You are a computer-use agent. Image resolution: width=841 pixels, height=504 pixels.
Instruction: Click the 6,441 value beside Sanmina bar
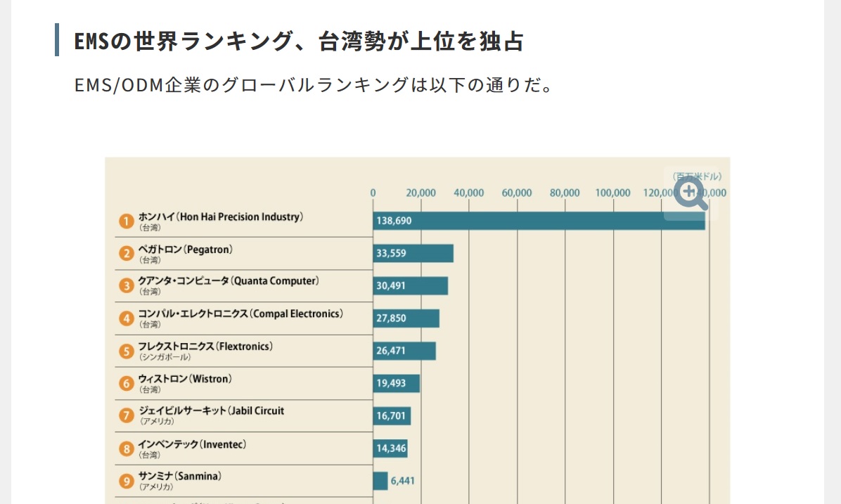(403, 481)
